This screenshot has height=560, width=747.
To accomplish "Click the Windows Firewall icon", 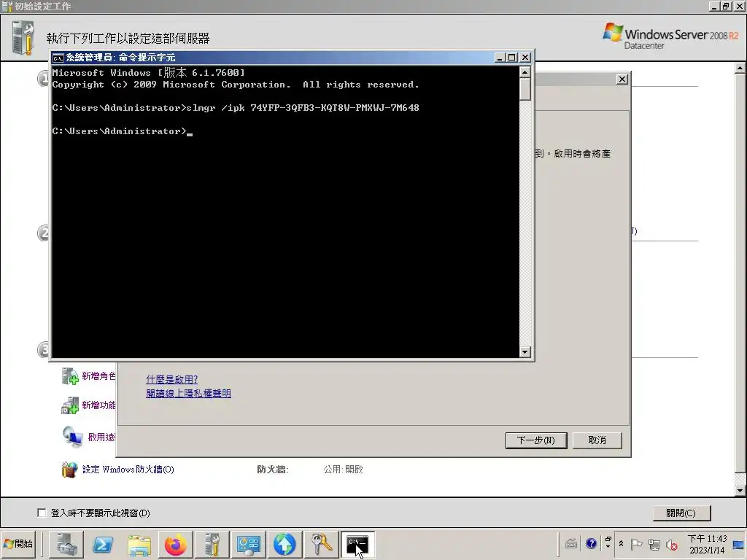I will tap(69, 470).
